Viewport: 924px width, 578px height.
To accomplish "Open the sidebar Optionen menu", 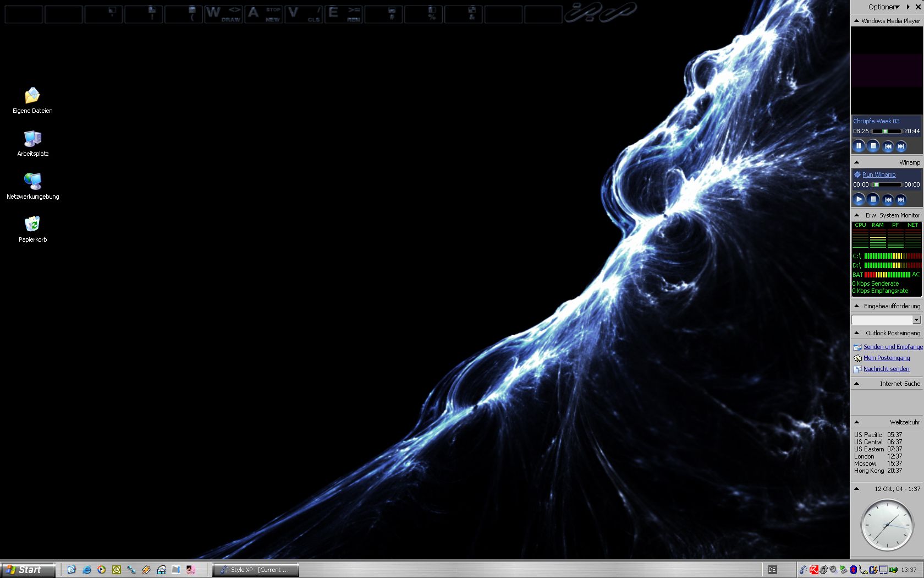I will pos(883,7).
